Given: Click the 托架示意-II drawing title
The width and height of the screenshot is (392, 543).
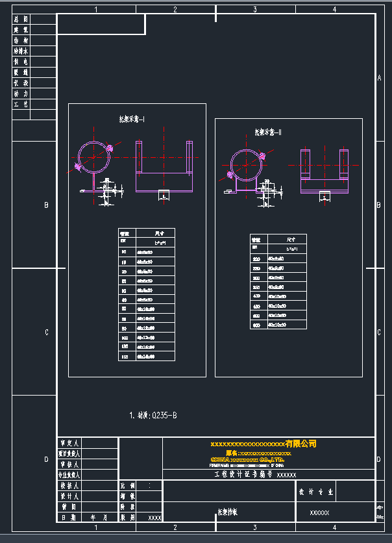Looking at the screenshot, I should [267, 132].
